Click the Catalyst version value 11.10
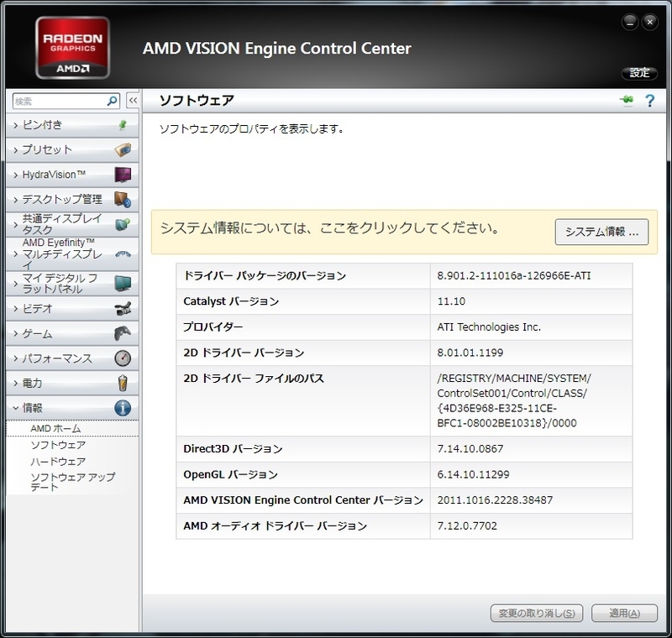Screen dimensions: 672x638 point(451,301)
